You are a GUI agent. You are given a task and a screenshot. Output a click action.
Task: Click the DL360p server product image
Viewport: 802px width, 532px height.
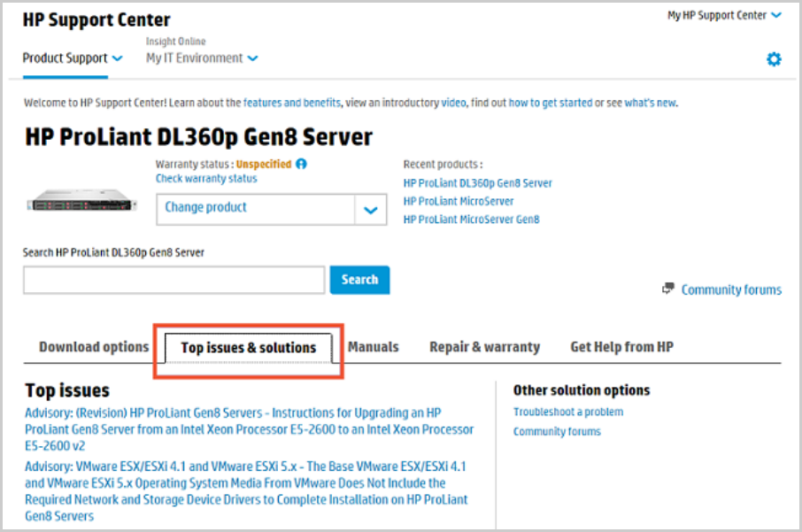coord(81,200)
